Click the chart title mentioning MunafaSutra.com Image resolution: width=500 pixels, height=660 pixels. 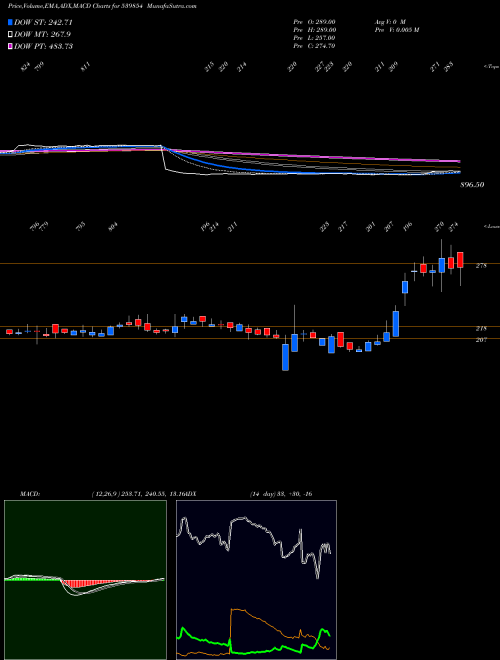click(102, 6)
